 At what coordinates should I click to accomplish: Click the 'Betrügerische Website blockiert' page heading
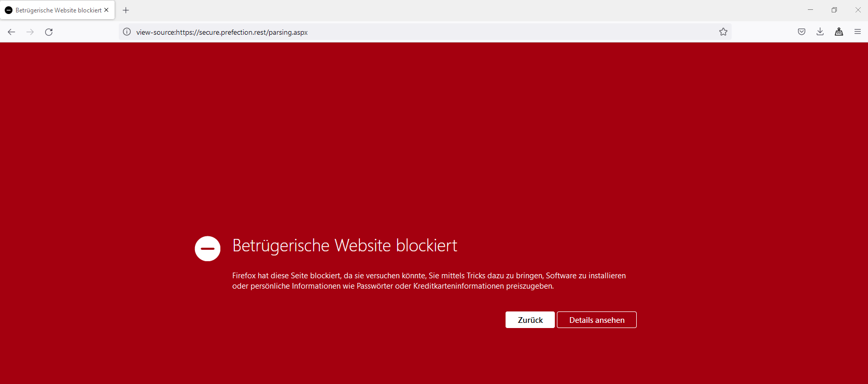(345, 246)
